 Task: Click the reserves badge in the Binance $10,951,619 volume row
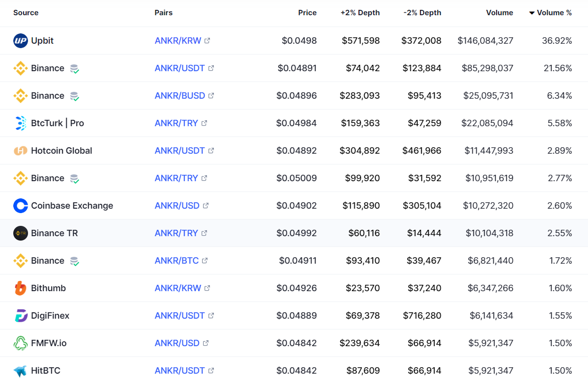[75, 179]
